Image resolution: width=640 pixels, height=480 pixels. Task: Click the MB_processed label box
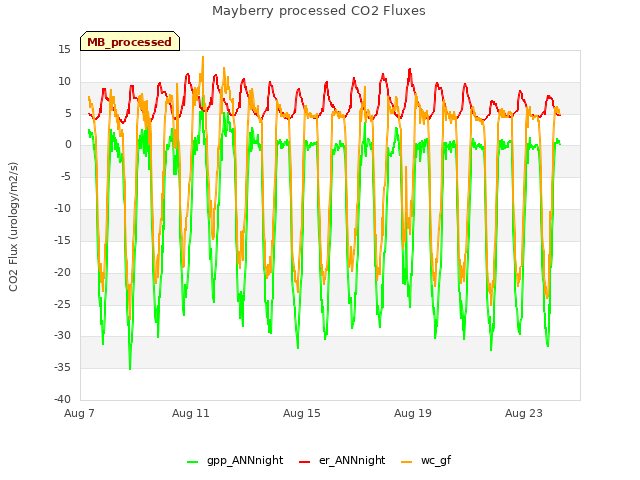tap(130, 41)
